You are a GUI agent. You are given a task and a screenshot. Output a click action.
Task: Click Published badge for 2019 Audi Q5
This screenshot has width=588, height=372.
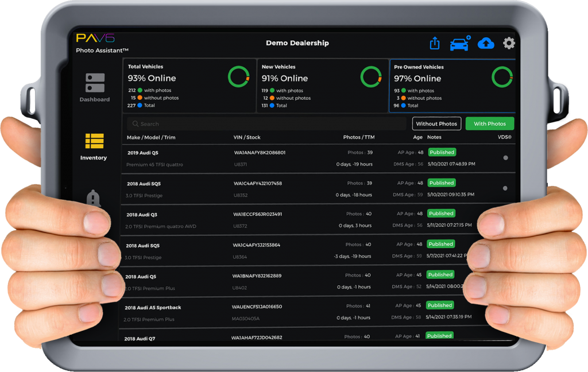click(442, 152)
